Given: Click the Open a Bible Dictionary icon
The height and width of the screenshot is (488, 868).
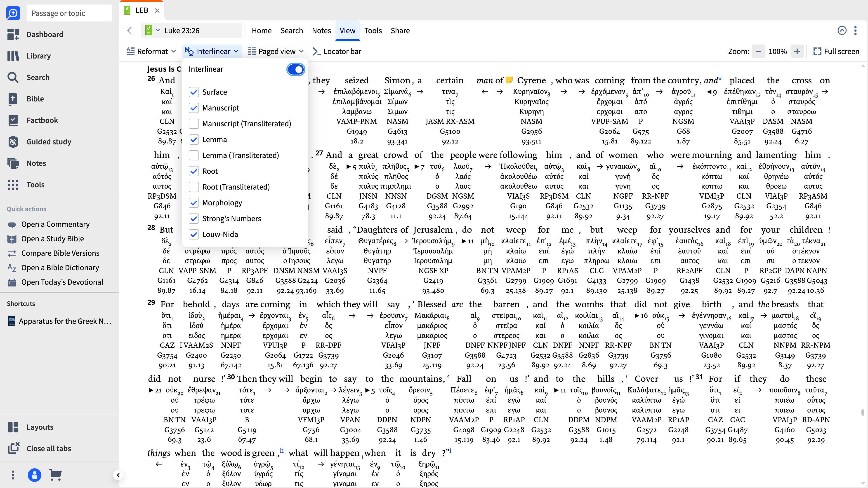Looking at the screenshot, I should 12,268.
